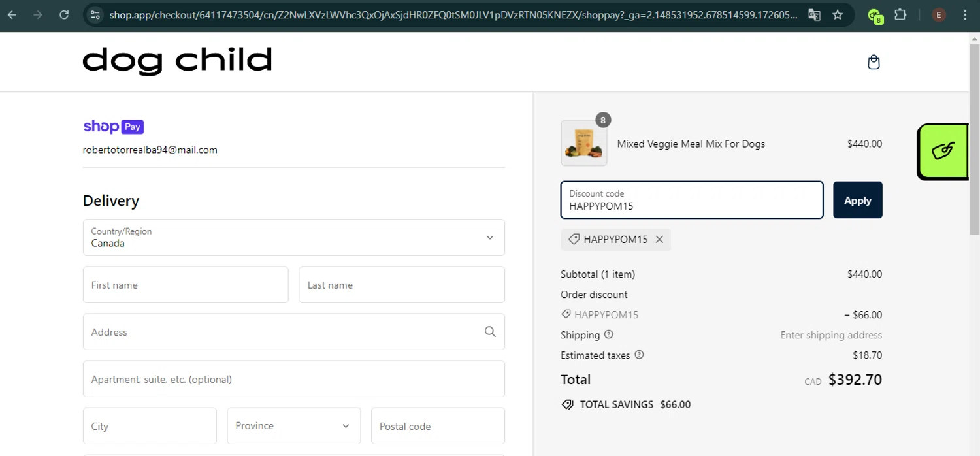Viewport: 980px width, 456px height.
Task: Click the Mixed Veggie Meal Mix thumbnail
Action: [584, 143]
